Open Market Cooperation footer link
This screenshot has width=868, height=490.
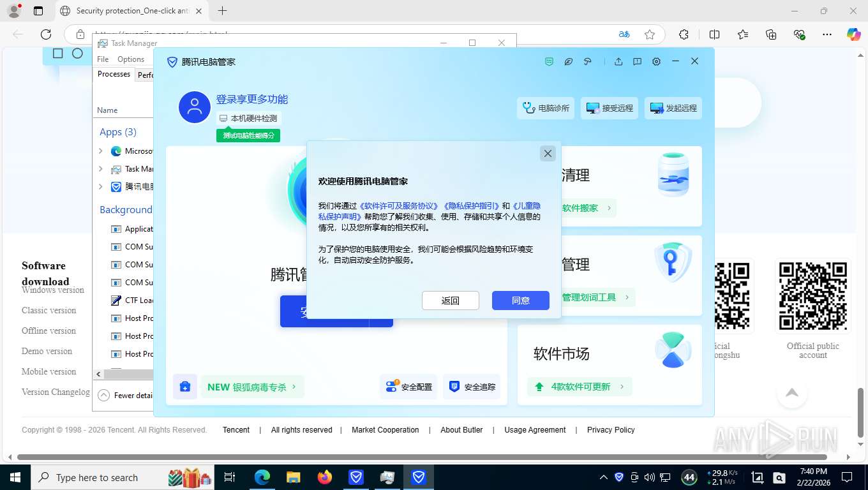click(385, 430)
